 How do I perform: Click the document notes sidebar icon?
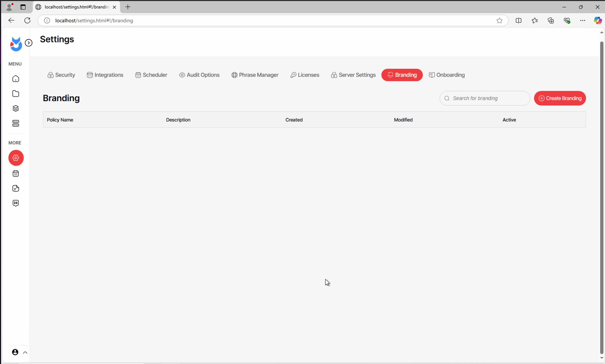click(x=16, y=188)
